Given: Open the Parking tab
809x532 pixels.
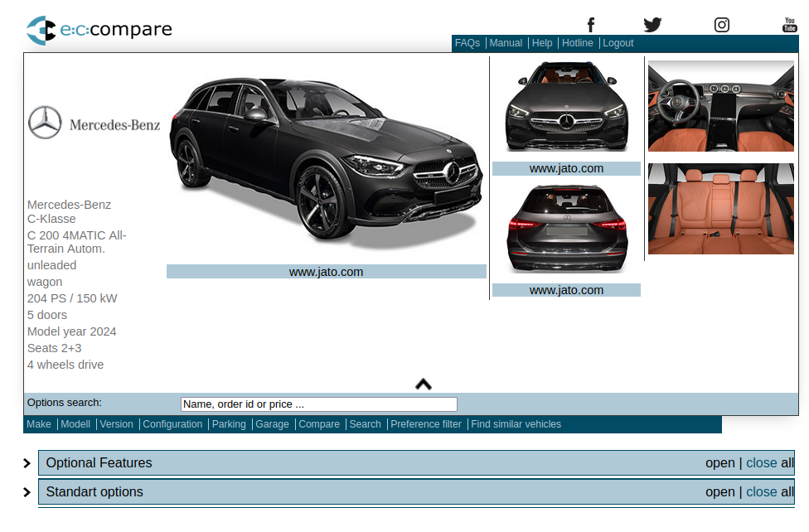Looking at the screenshot, I should pos(229,424).
